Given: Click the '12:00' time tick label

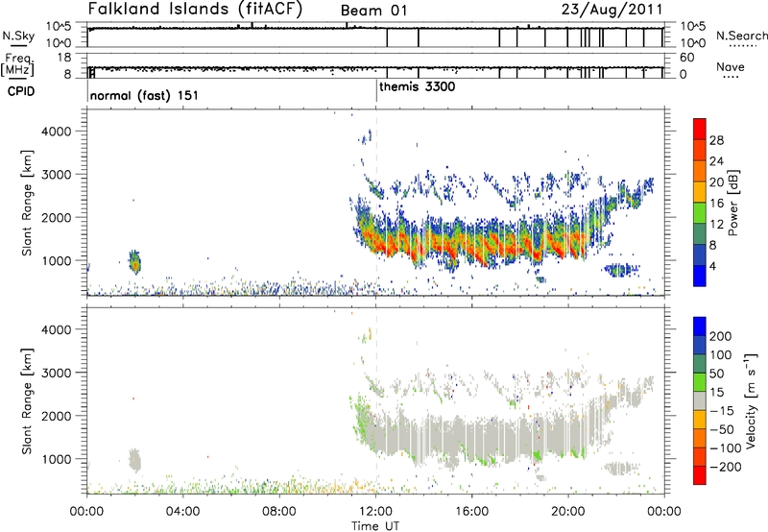Looking at the screenshot, I should [x=375, y=512].
